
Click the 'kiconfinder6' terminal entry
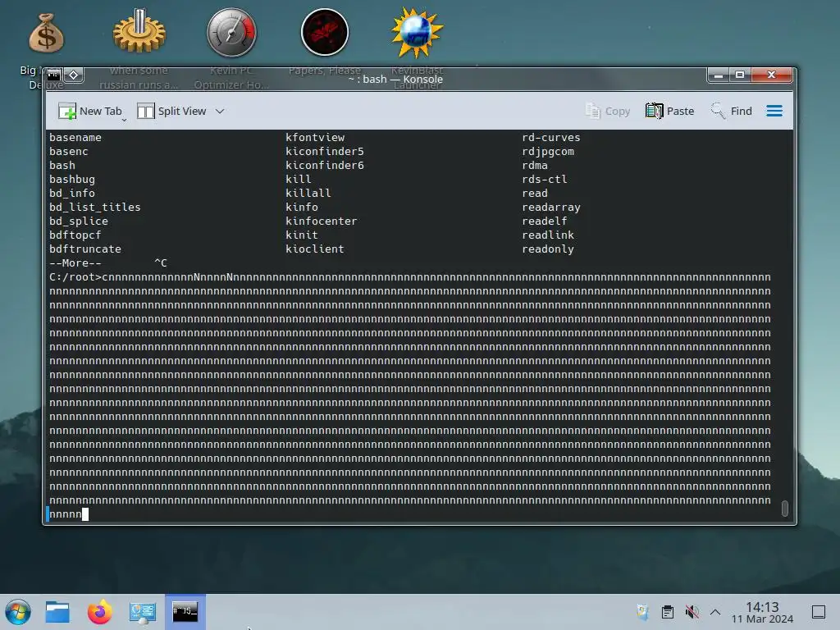[325, 165]
